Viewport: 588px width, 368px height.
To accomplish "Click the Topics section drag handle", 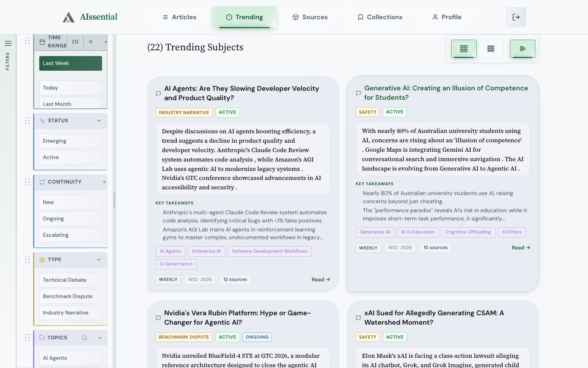I will [27, 337].
